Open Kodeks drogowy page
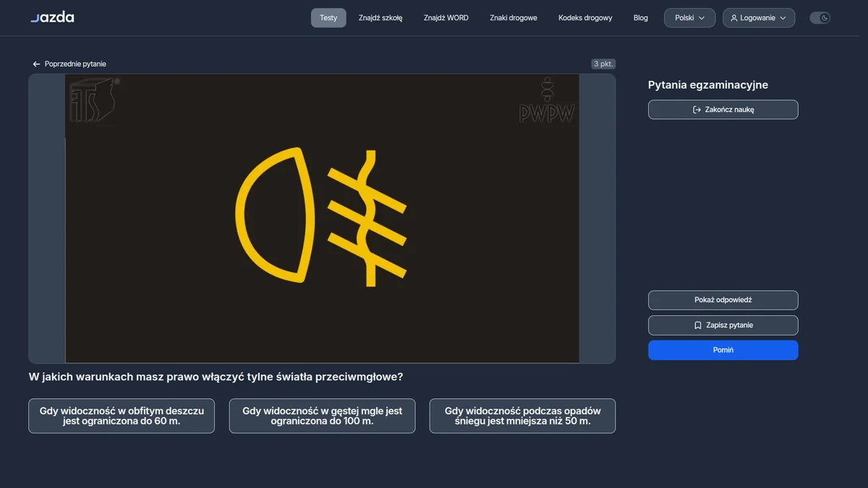Viewport: 868px width, 488px height. [585, 18]
